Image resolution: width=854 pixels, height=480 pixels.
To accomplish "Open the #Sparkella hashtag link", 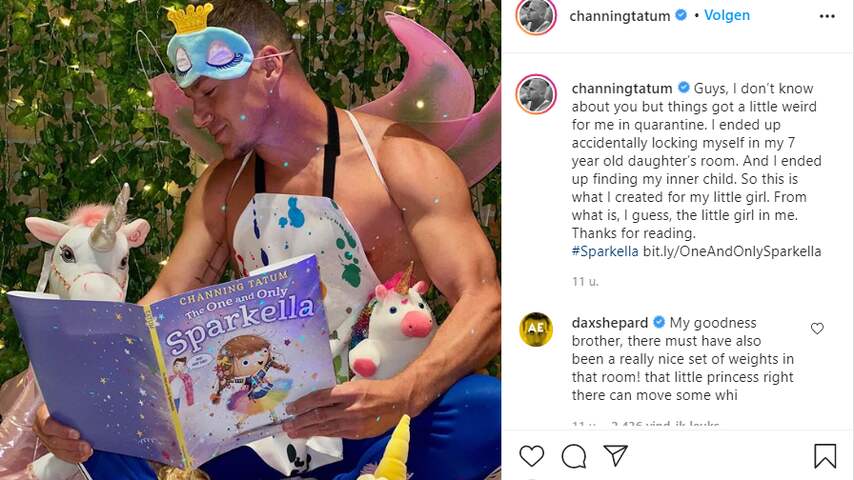I will click(605, 251).
